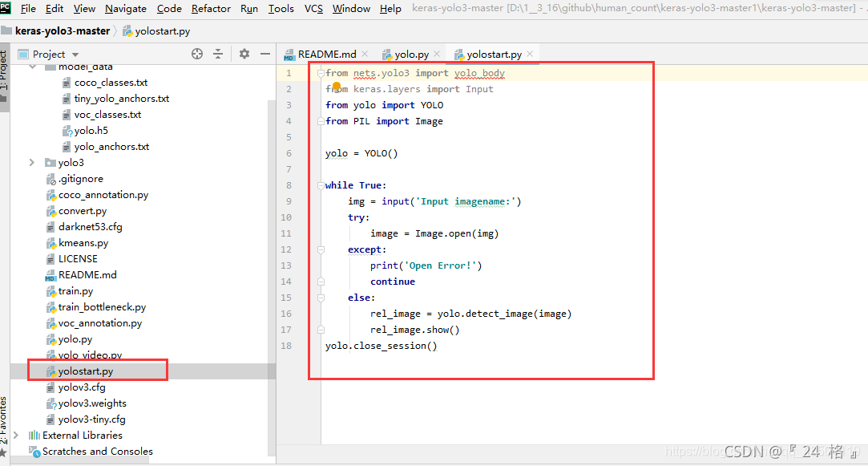Select yolov3-tiny.cfg file

(x=92, y=419)
